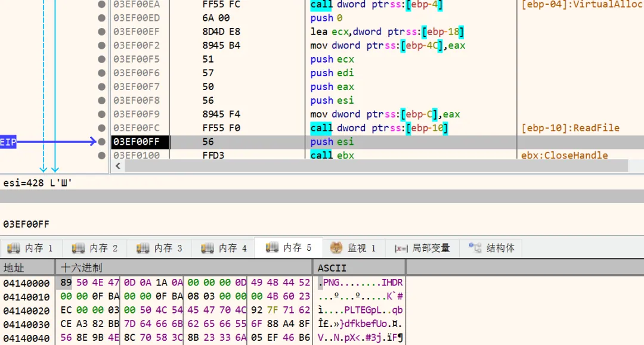Click the 地址 column header
644x345 pixels.
click(27, 268)
